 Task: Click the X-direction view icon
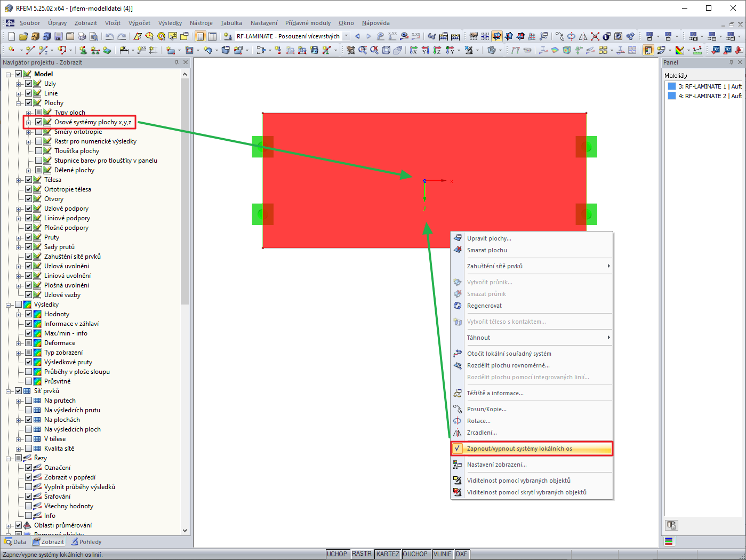tap(413, 50)
